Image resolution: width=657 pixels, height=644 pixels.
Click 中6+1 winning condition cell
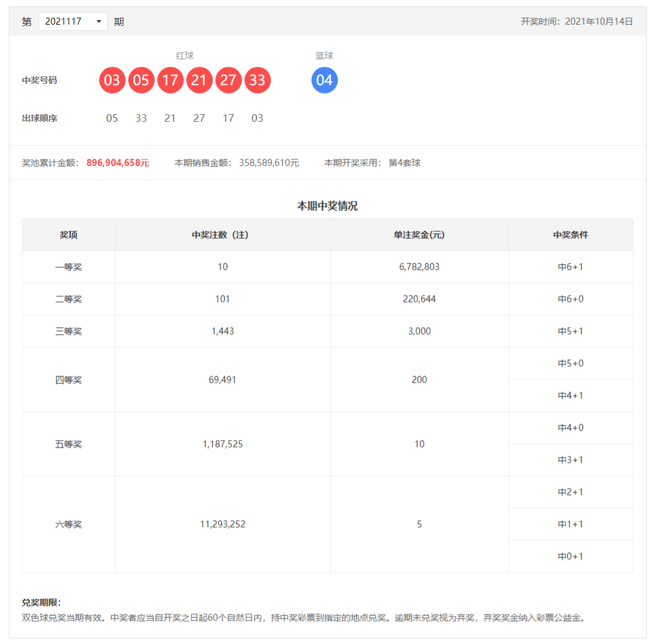570,266
